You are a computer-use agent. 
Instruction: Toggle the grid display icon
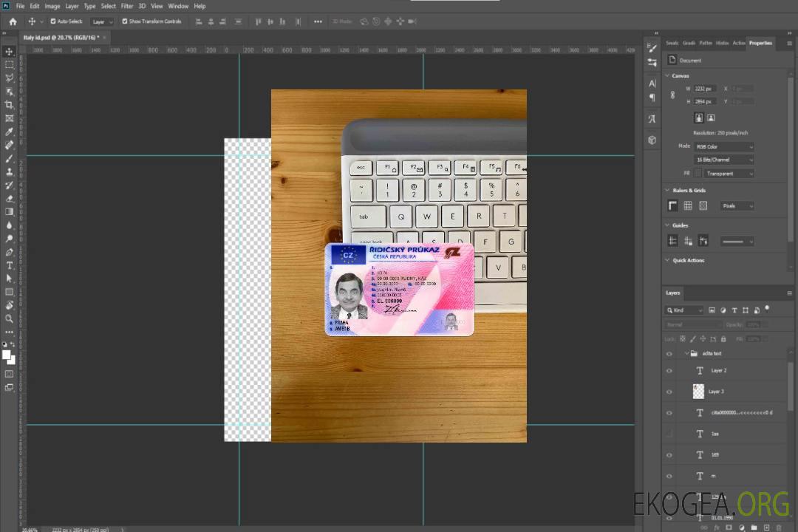pos(688,205)
